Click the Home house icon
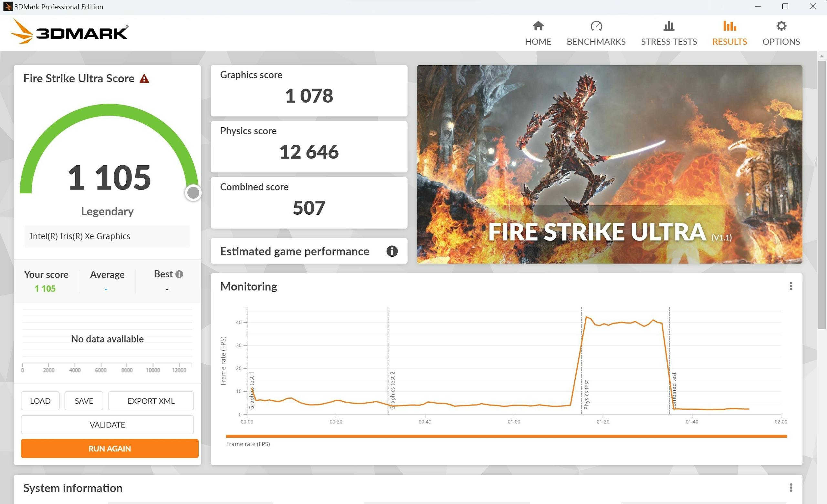The width and height of the screenshot is (827, 504). point(538,26)
